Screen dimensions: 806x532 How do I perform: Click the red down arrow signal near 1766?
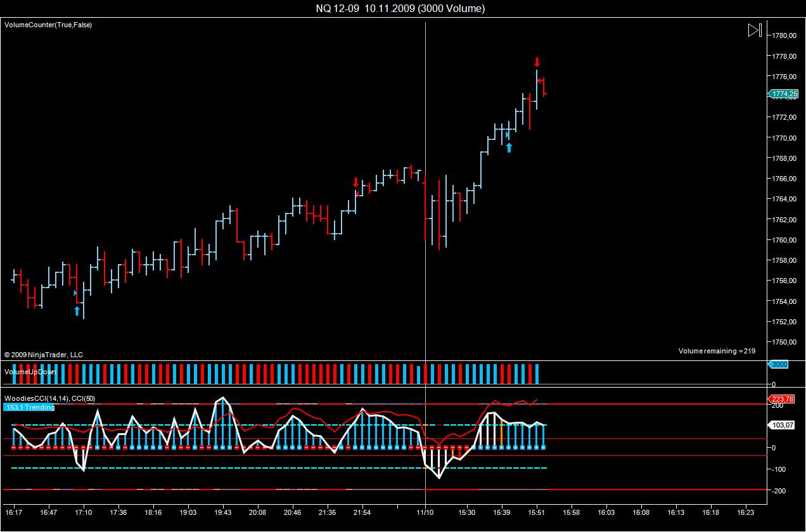pos(355,182)
